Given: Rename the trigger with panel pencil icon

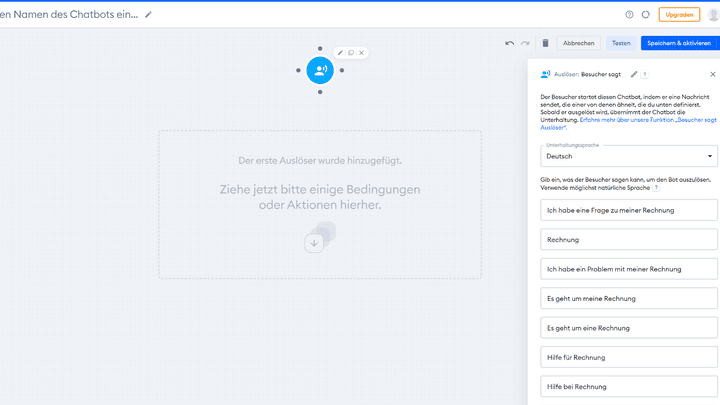Looking at the screenshot, I should (634, 74).
